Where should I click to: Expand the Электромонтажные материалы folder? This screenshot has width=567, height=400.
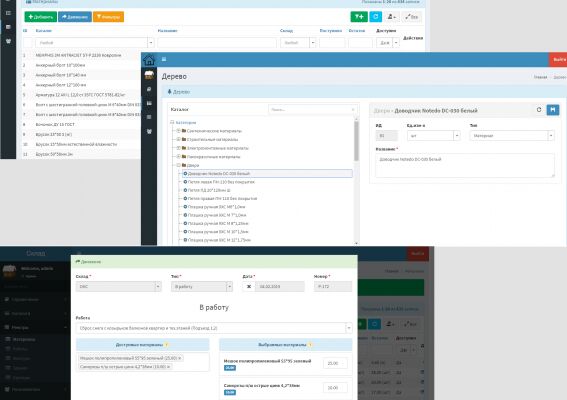(178, 148)
